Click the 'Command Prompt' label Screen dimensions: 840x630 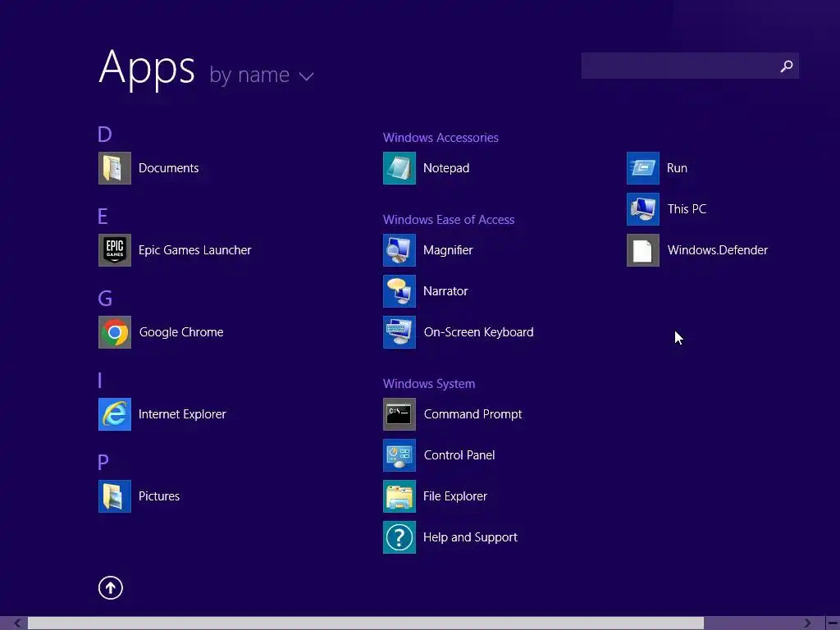(472, 414)
